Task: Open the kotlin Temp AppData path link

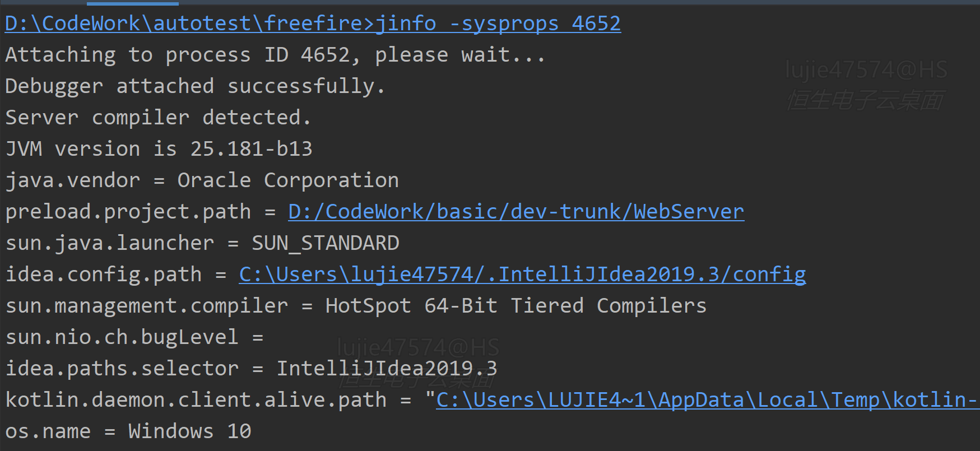Action: click(x=706, y=400)
